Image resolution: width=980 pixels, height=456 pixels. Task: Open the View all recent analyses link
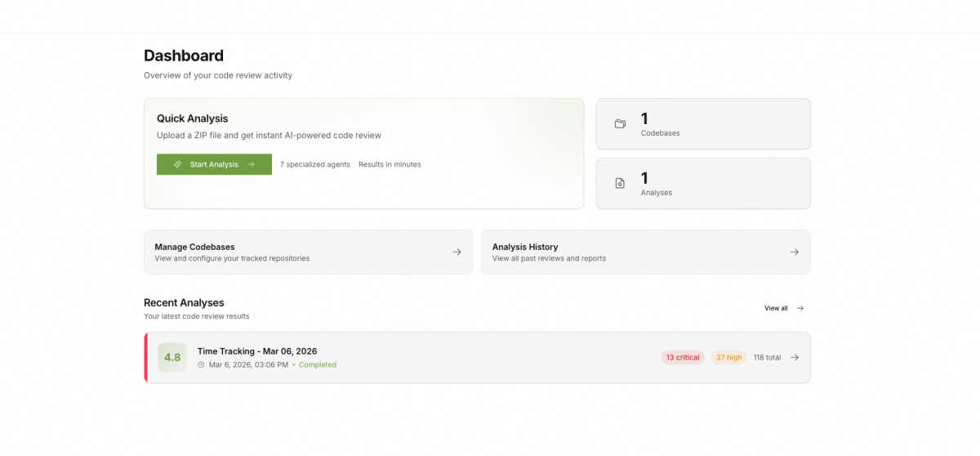coord(776,308)
